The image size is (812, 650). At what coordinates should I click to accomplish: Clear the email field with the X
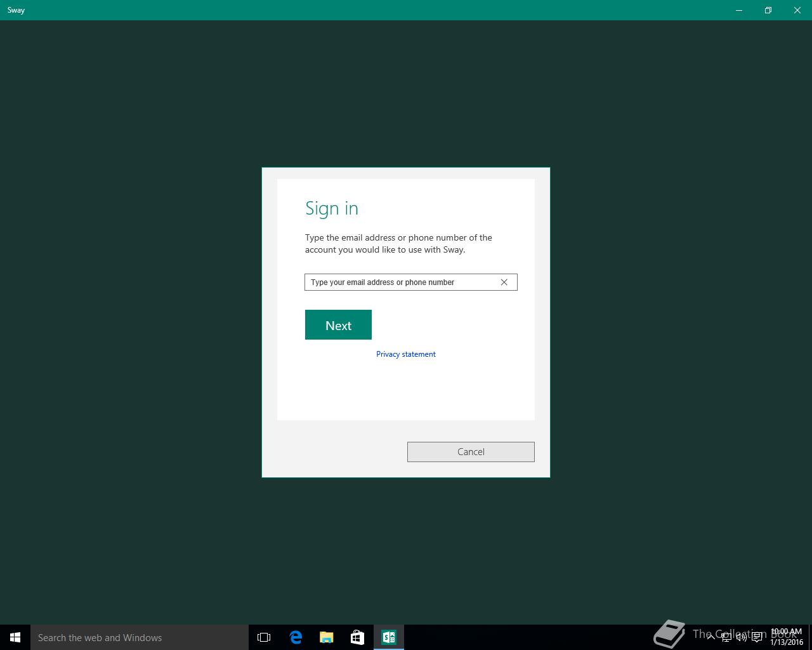click(504, 282)
